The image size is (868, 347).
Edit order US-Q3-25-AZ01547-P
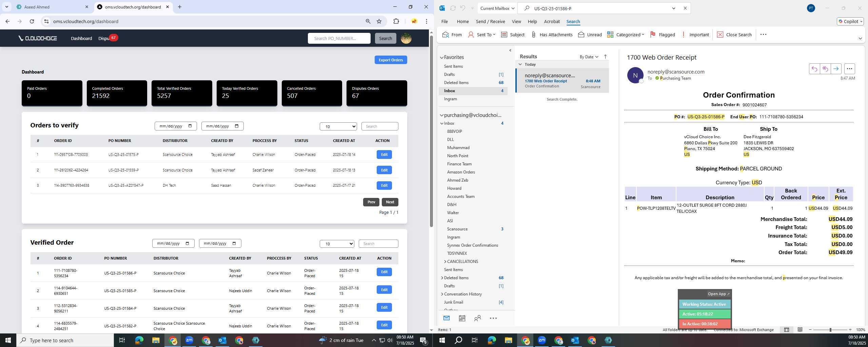(x=384, y=185)
